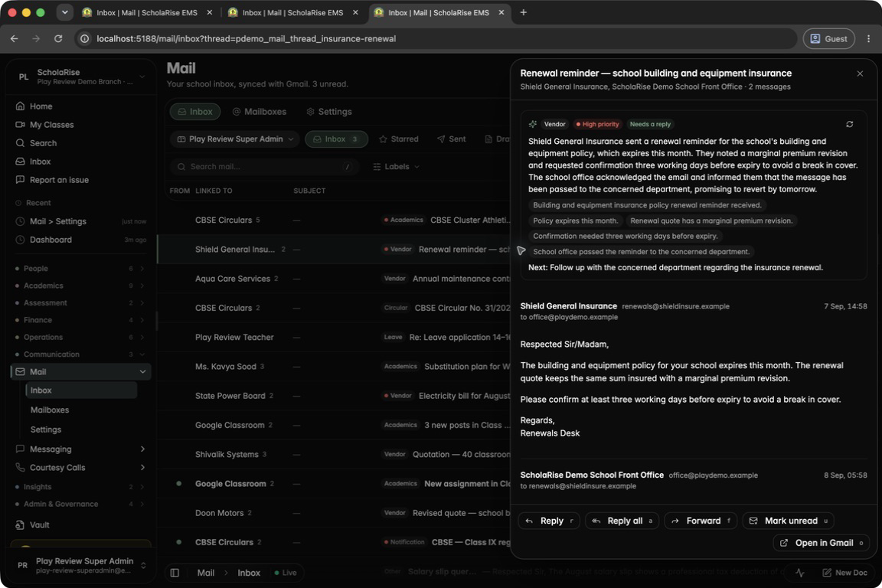Expand the Insights section
This screenshot has width=882, height=588.
pyautogui.click(x=80, y=487)
